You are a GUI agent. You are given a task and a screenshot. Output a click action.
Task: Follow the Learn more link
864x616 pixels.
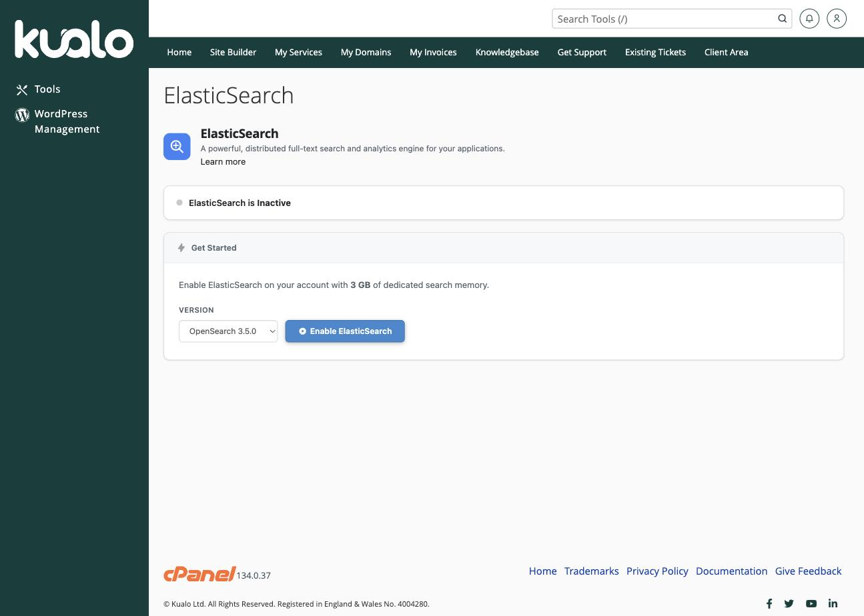pos(223,161)
